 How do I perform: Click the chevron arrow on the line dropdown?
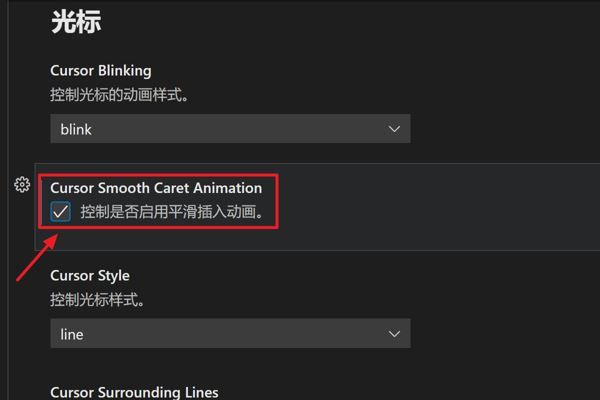[x=395, y=334]
